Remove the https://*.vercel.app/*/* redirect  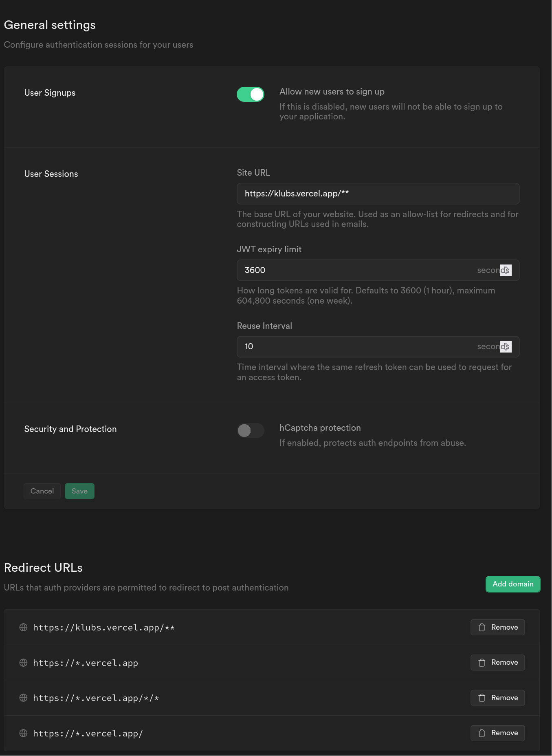498,698
